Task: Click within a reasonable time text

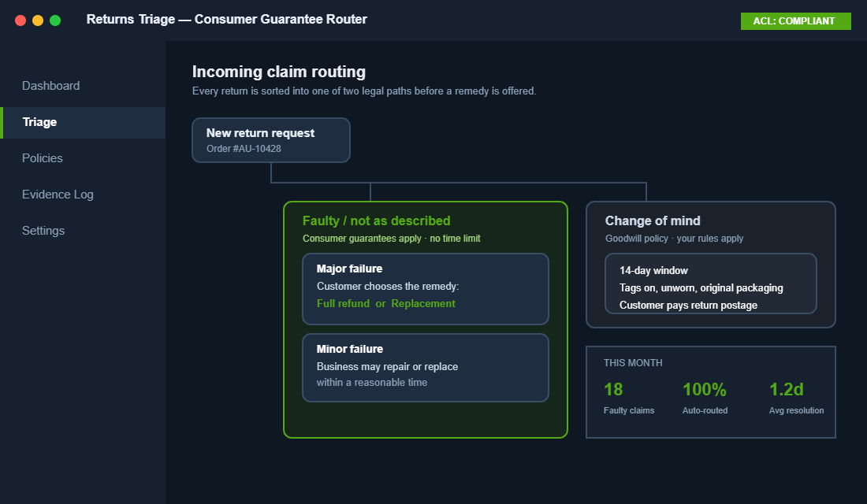Action: tap(371, 383)
